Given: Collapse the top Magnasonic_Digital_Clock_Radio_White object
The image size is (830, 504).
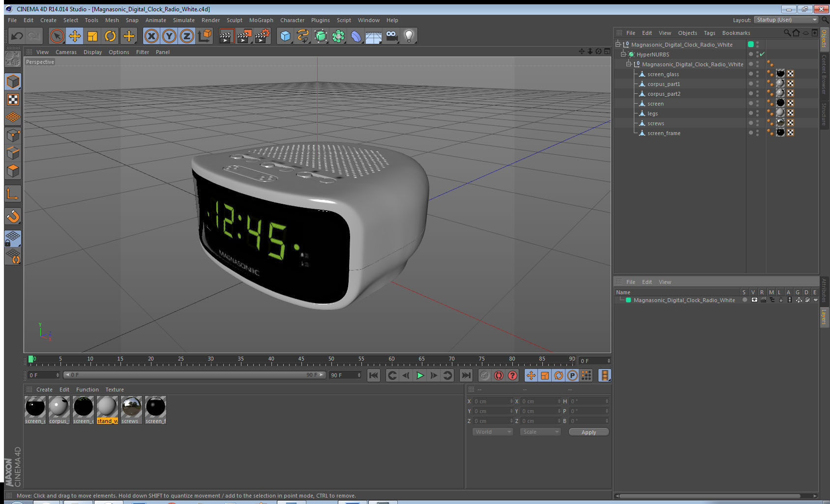Looking at the screenshot, I should (x=618, y=44).
